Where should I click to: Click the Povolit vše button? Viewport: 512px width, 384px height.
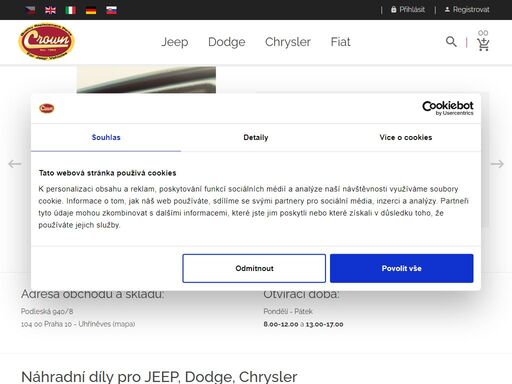402,268
